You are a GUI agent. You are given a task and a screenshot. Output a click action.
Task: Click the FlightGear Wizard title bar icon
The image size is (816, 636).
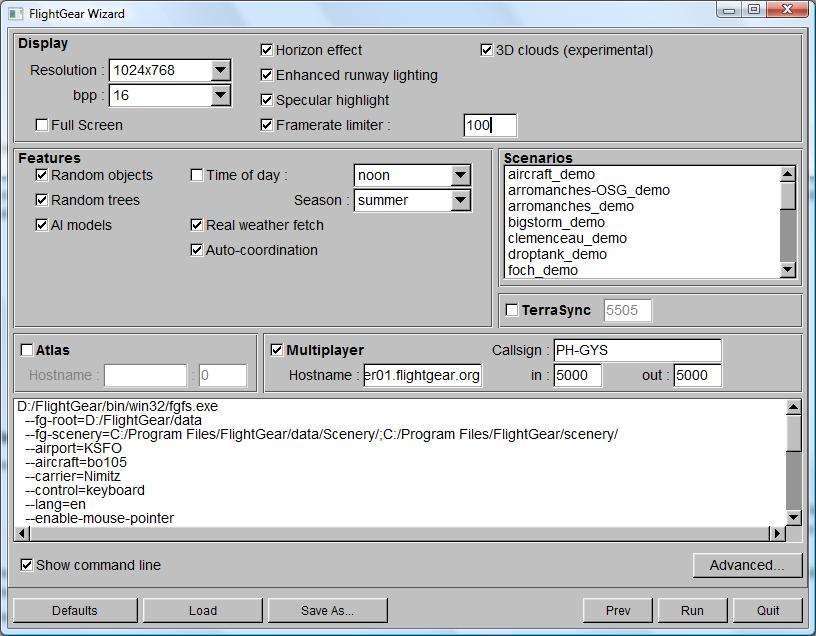click(x=16, y=14)
